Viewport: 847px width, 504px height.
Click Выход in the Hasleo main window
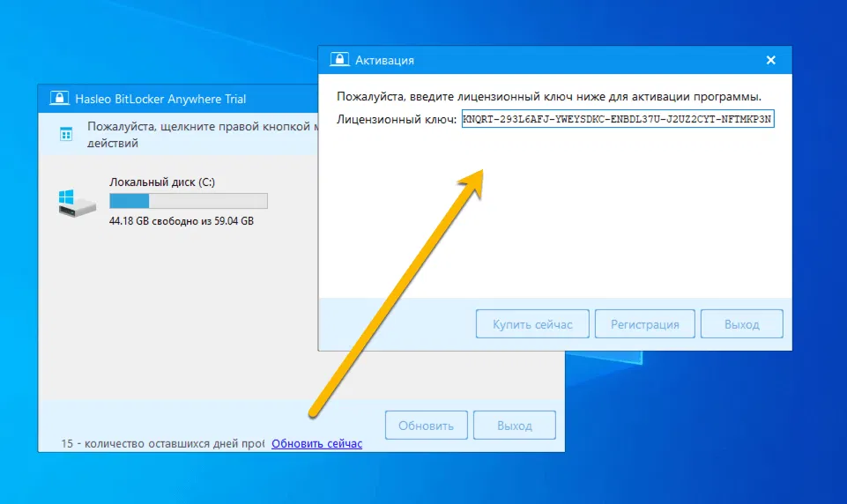[x=514, y=425]
